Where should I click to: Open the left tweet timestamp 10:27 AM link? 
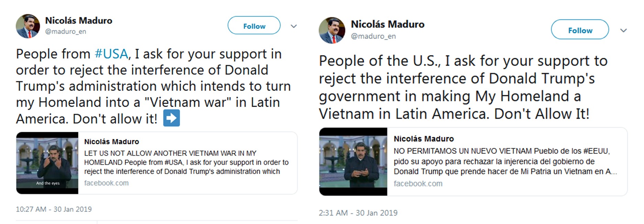pos(54,209)
